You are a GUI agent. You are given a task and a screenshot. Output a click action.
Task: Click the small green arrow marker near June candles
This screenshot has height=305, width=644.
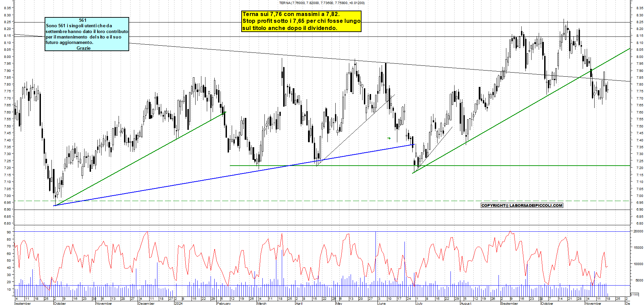[x=389, y=138]
